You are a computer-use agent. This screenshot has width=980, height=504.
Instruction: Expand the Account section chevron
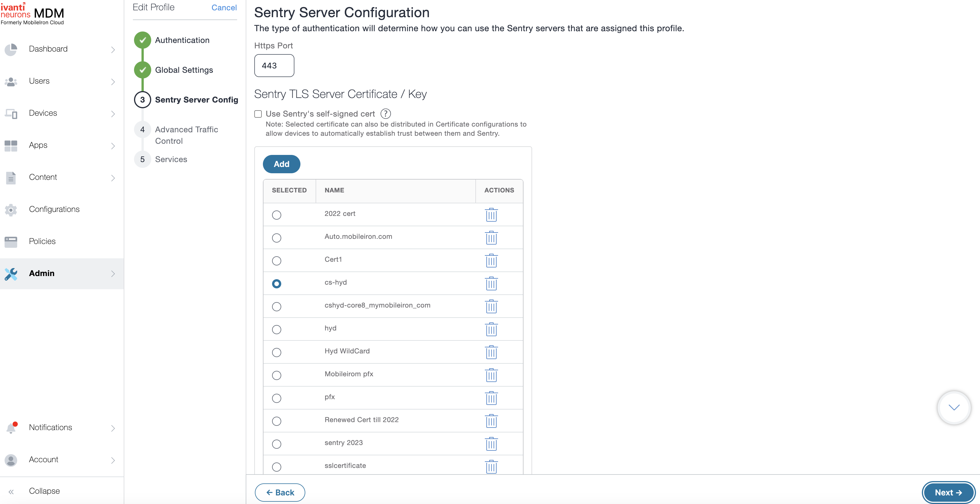coord(113,460)
